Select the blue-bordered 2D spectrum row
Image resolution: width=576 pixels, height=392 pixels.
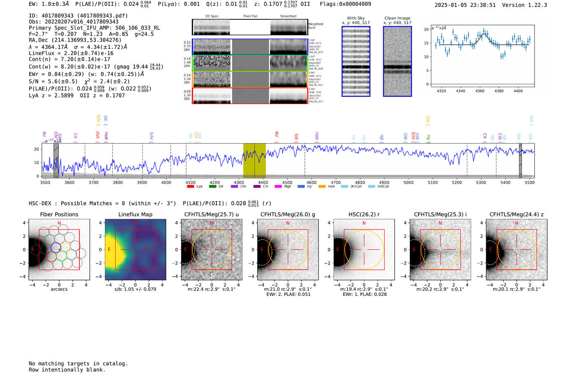250,47
